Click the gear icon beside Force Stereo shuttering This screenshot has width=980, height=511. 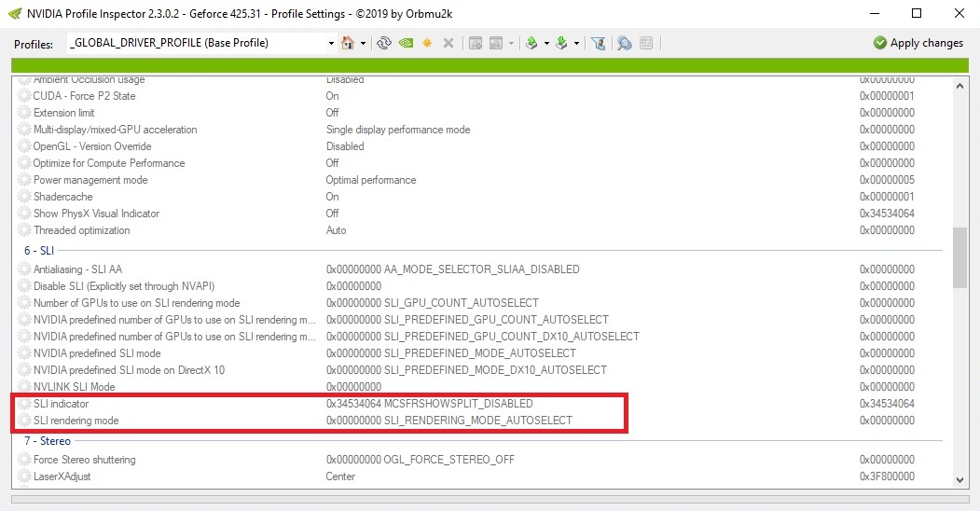coord(23,460)
